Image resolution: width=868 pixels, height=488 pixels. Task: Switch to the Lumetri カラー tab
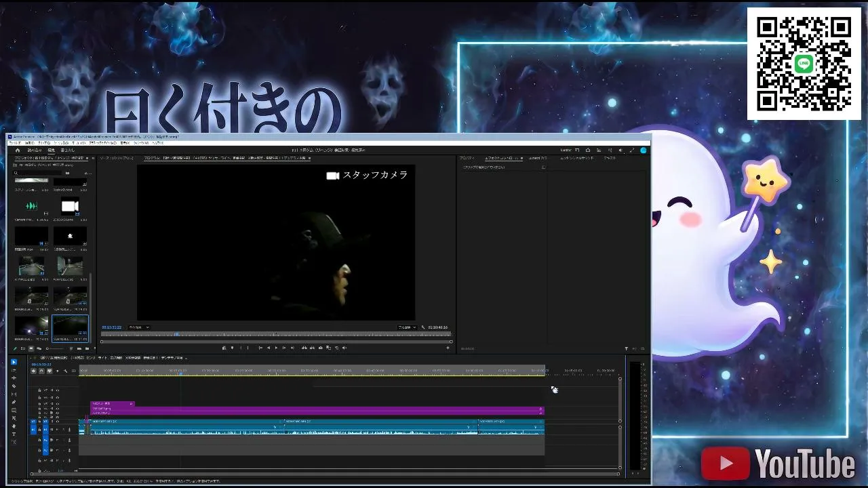537,158
